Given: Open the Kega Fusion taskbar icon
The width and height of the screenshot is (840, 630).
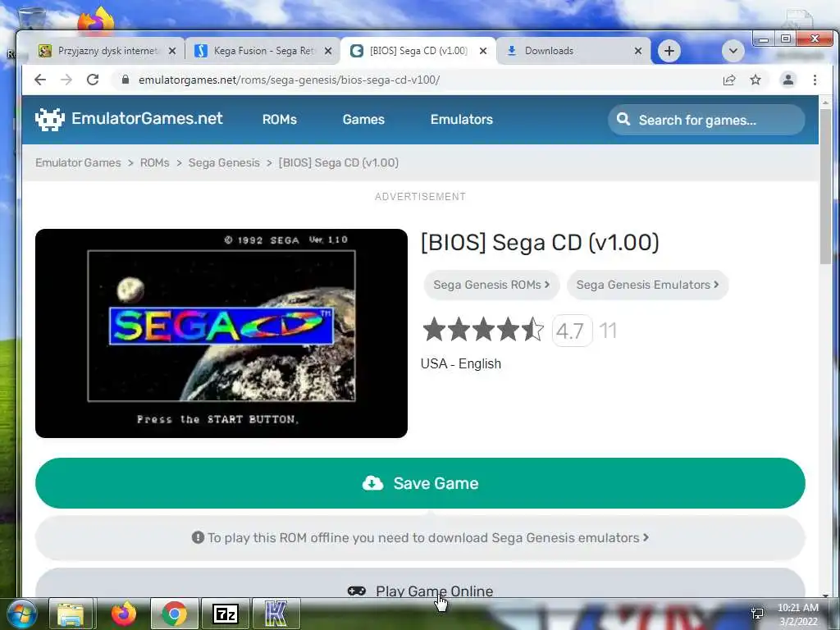Looking at the screenshot, I should pyautogui.click(x=276, y=614).
